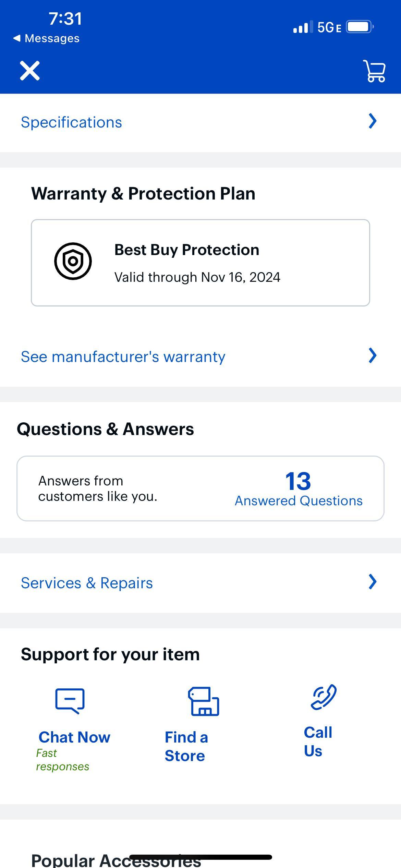The height and width of the screenshot is (868, 401).
Task: Expand the Specifications section
Action: [71, 122]
